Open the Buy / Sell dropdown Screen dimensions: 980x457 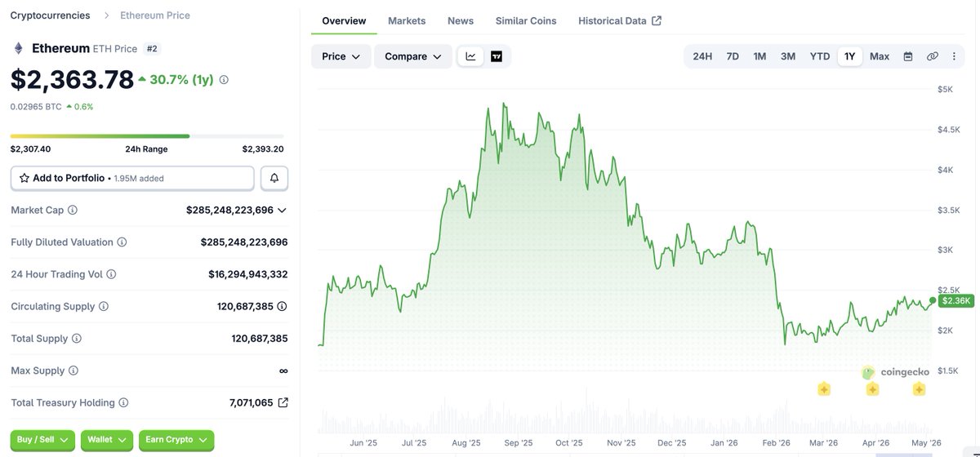coord(42,440)
